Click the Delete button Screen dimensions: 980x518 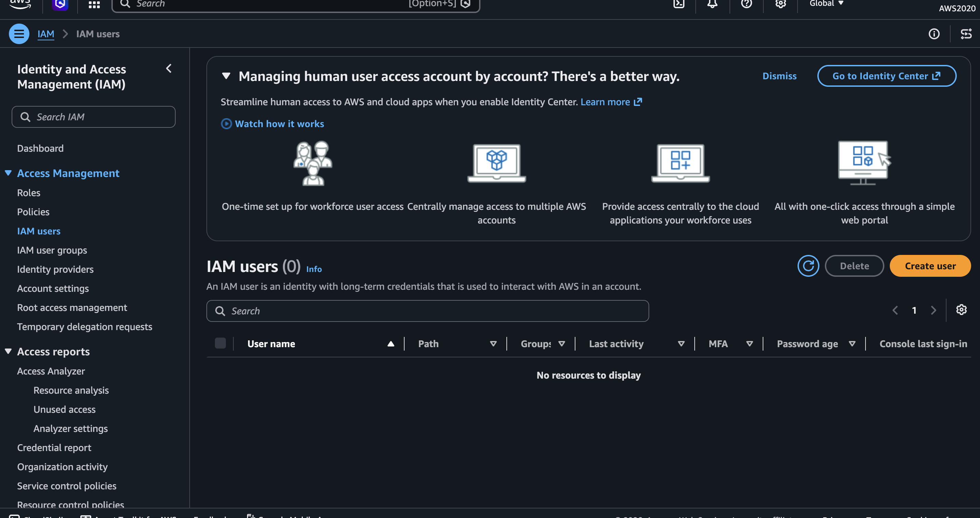pos(854,266)
